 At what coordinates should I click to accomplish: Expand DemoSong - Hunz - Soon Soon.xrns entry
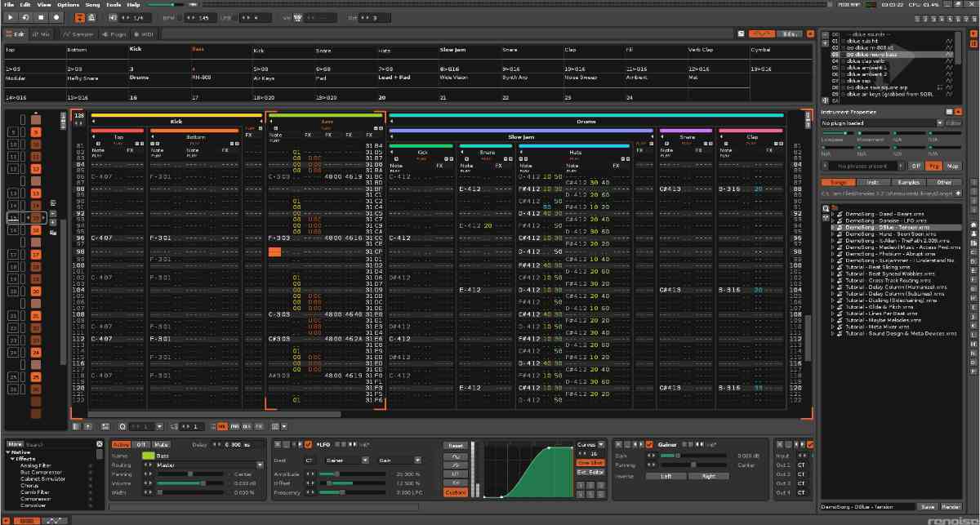[833, 234]
